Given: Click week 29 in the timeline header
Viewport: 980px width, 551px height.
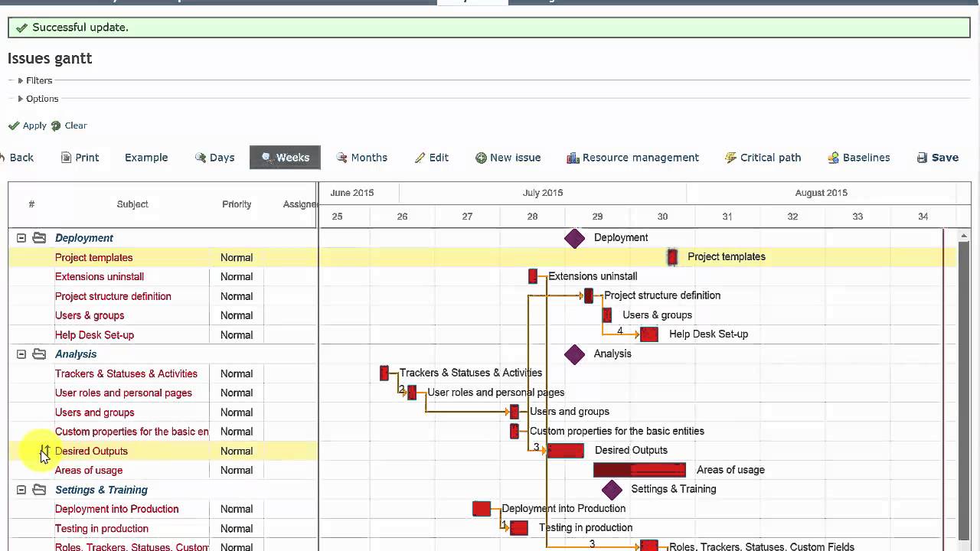Looking at the screenshot, I should [597, 217].
